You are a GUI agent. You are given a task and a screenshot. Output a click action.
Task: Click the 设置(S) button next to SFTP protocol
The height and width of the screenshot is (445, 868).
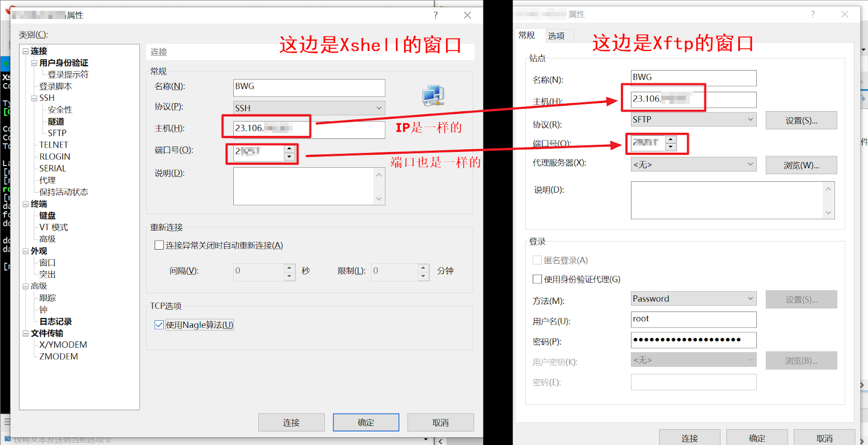click(x=801, y=120)
